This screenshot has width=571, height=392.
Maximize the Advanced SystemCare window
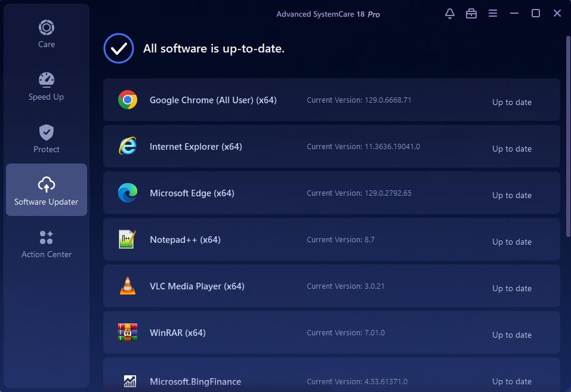tap(536, 14)
